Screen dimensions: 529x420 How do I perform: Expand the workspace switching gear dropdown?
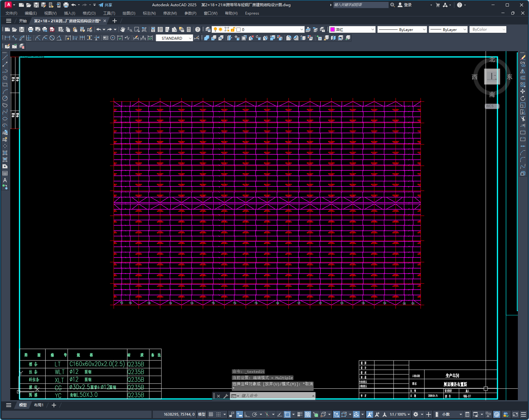(422, 414)
